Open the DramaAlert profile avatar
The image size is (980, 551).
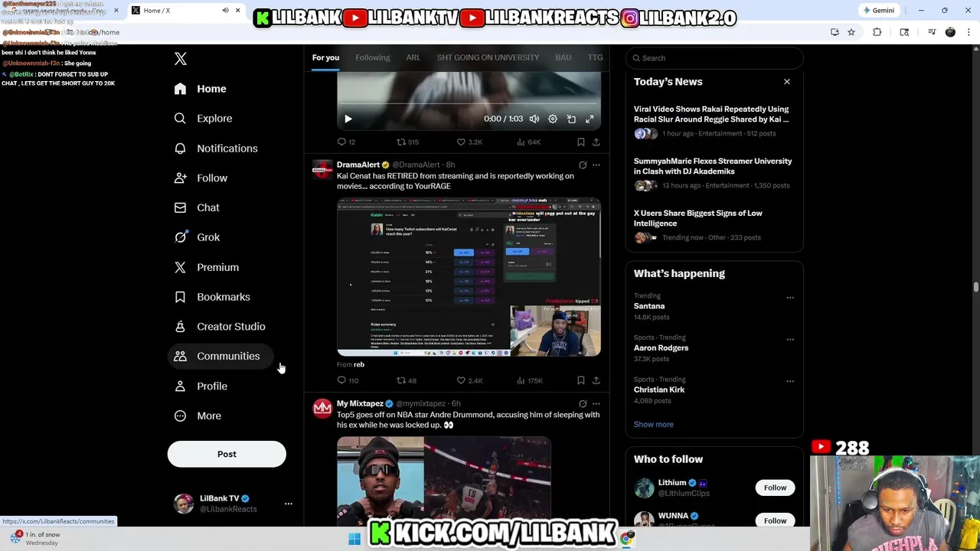[x=323, y=169]
